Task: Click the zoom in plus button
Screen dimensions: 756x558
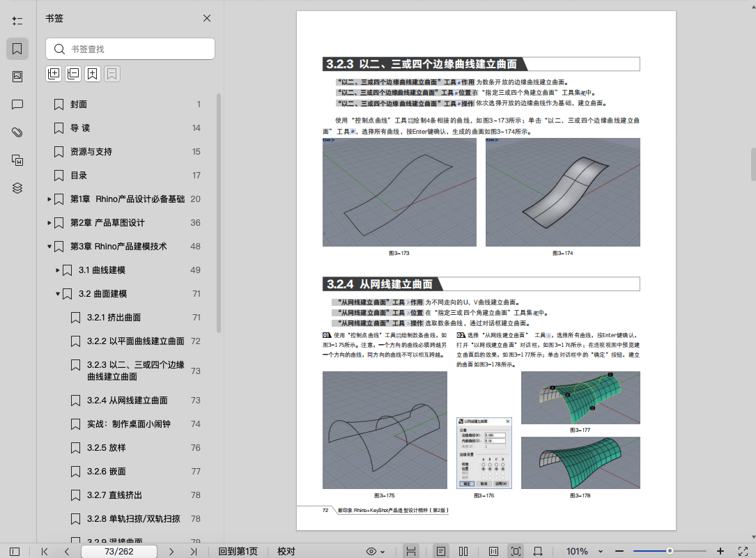Action: (x=720, y=551)
